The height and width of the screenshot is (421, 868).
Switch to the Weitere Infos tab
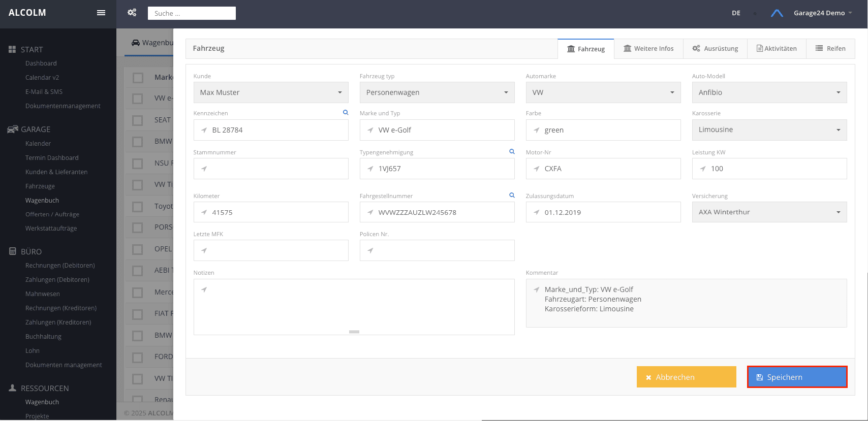click(648, 49)
